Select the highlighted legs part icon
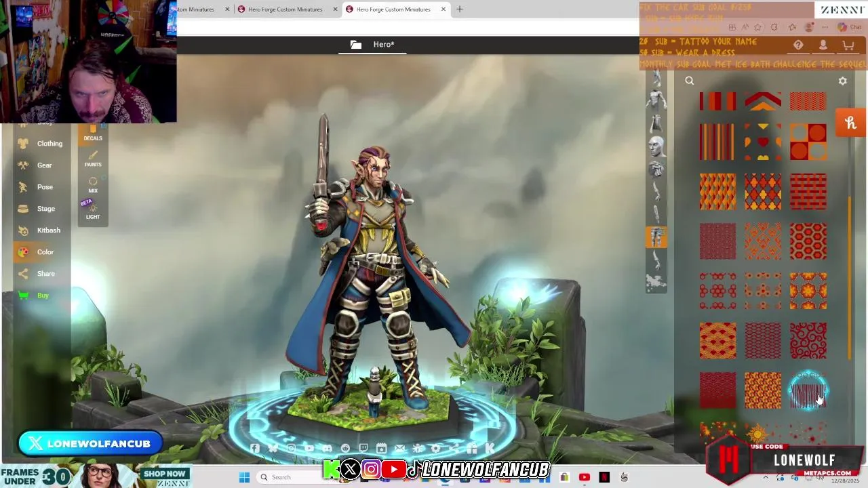Viewport: 868px width, 488px height. (656, 237)
